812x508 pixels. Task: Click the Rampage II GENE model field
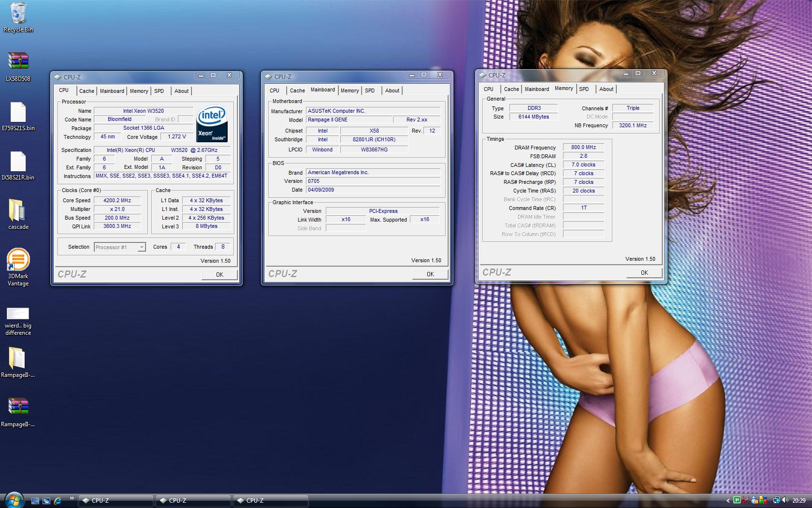coord(348,120)
